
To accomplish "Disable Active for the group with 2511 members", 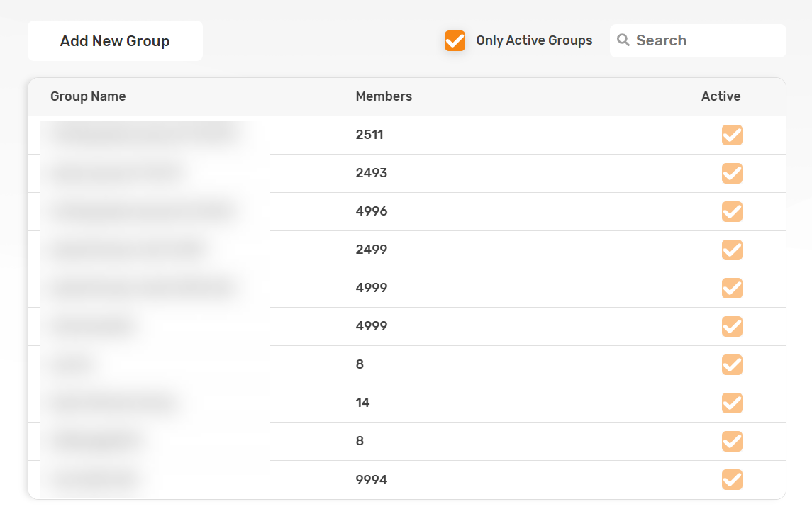I will click(732, 135).
